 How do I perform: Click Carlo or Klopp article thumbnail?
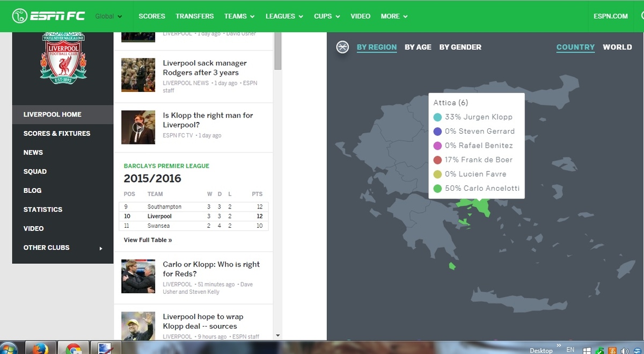pyautogui.click(x=138, y=277)
